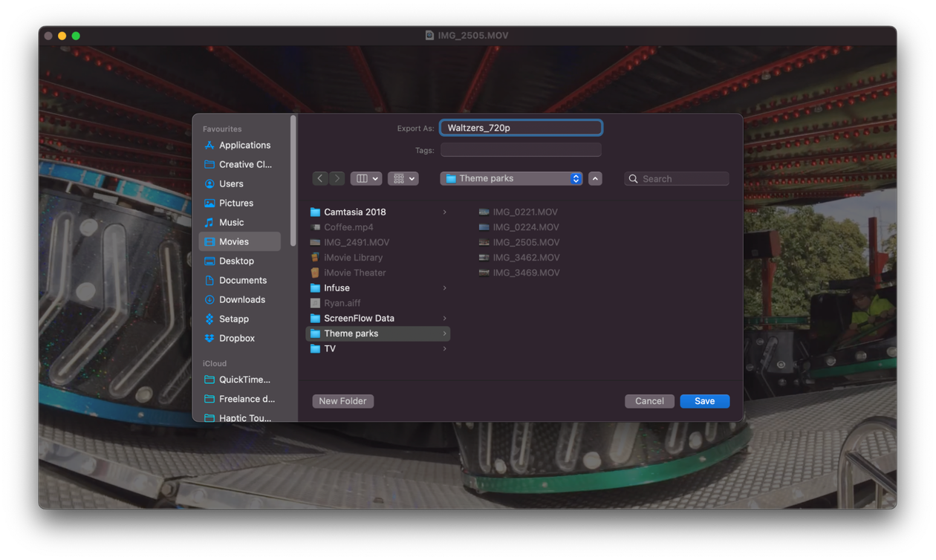Click into the Tags field
This screenshot has width=936, height=560.
point(521,150)
